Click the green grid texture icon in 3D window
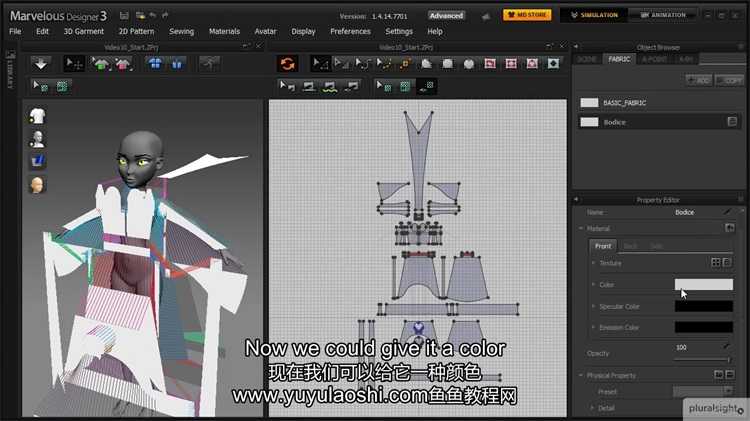 point(62,86)
